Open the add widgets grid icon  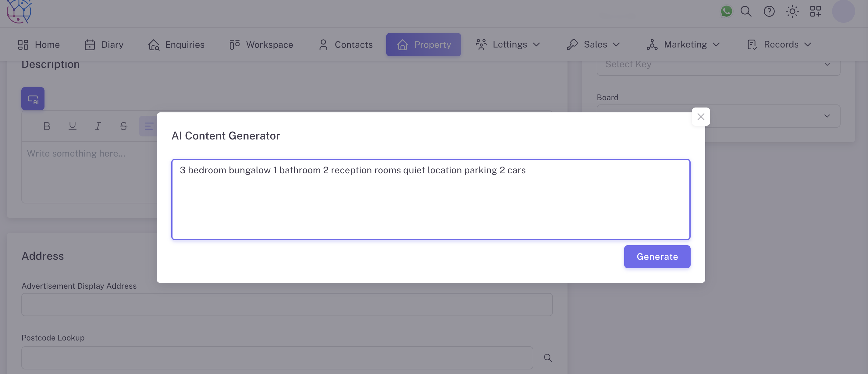coord(816,12)
